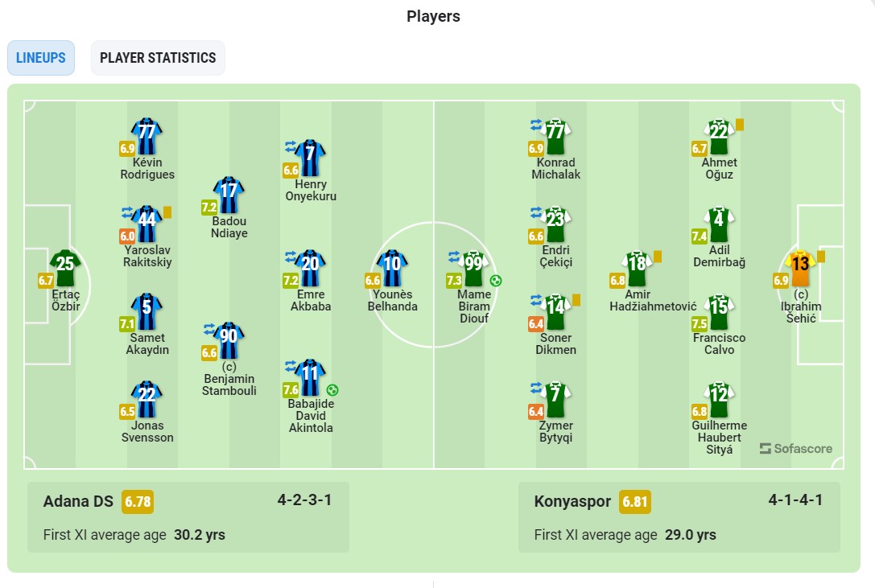The width and height of the screenshot is (875, 588).
Task: Click Amir Hadžiahmetović's number 18 jersey
Action: tap(638, 269)
